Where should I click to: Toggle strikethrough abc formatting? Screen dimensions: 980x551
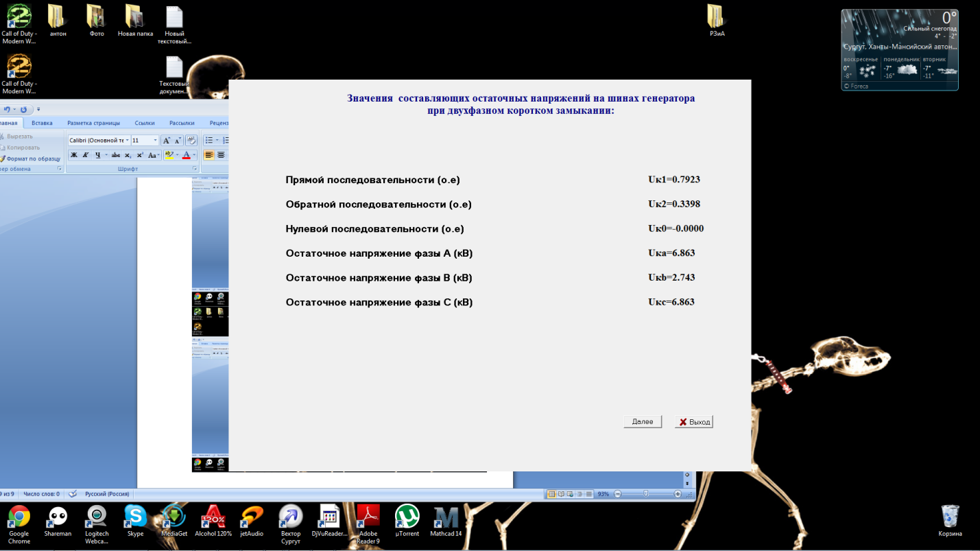pyautogui.click(x=116, y=155)
